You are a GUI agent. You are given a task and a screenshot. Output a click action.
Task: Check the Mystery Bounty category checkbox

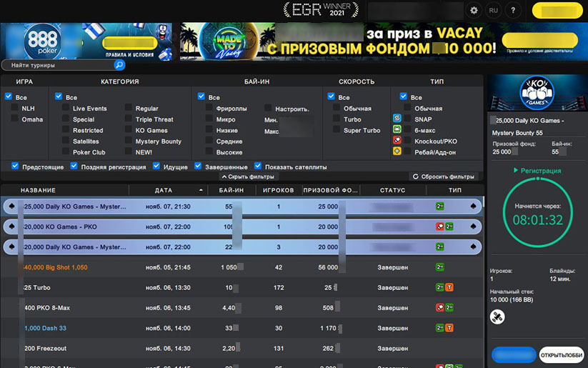129,140
